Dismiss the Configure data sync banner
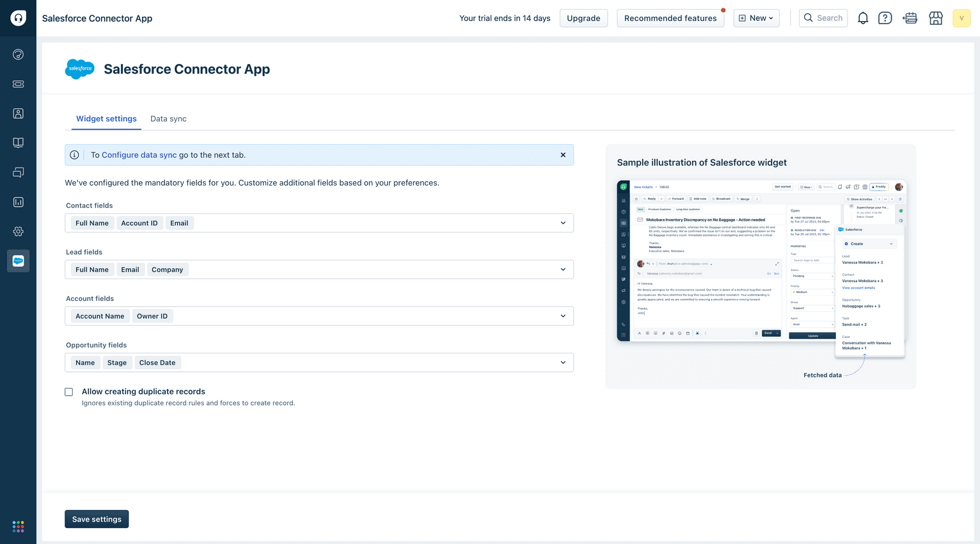980x544 pixels. click(x=563, y=155)
